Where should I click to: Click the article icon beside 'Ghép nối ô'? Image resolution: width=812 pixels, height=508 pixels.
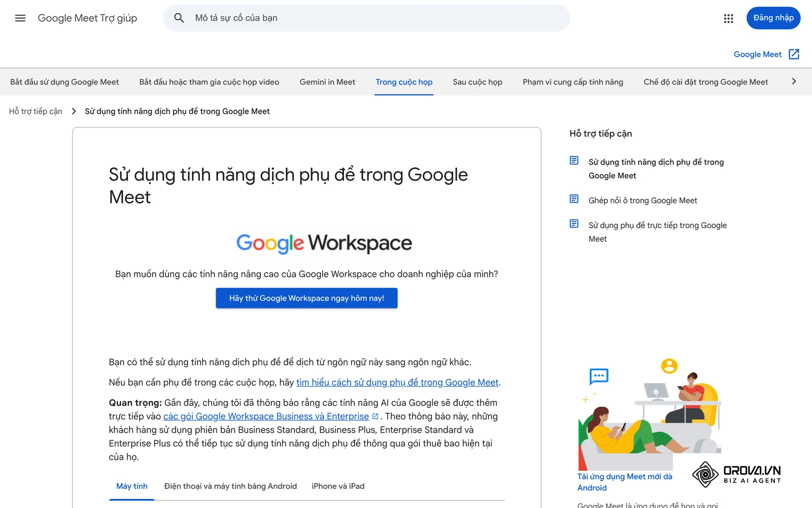pyautogui.click(x=574, y=199)
